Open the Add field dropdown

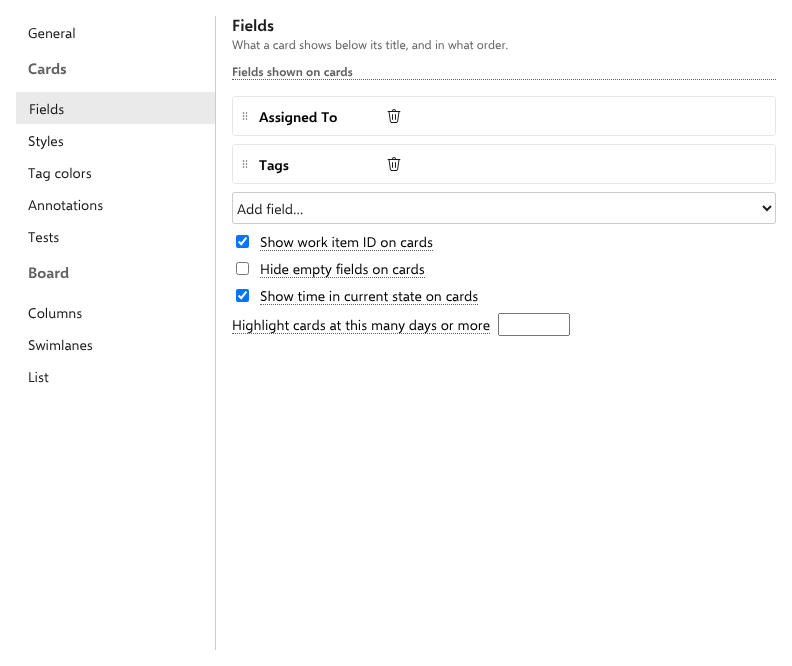[504, 208]
